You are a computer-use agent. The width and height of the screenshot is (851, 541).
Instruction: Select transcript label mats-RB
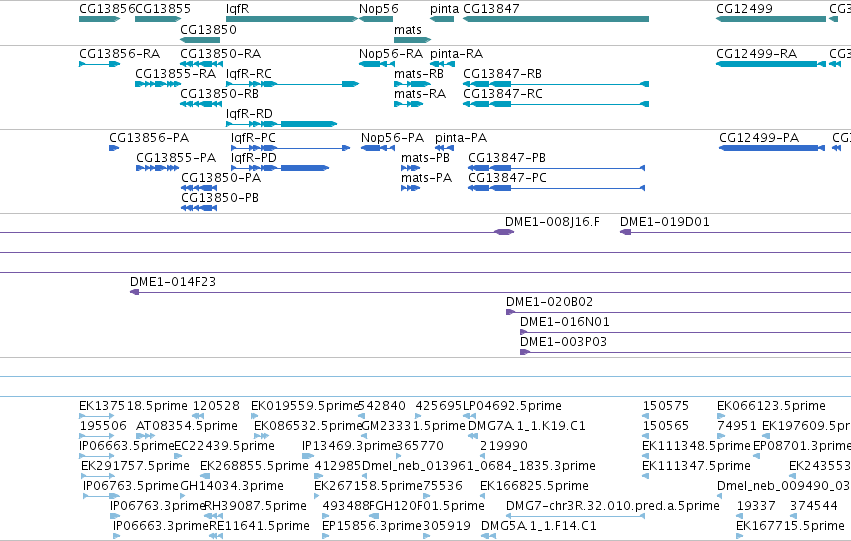pos(419,74)
